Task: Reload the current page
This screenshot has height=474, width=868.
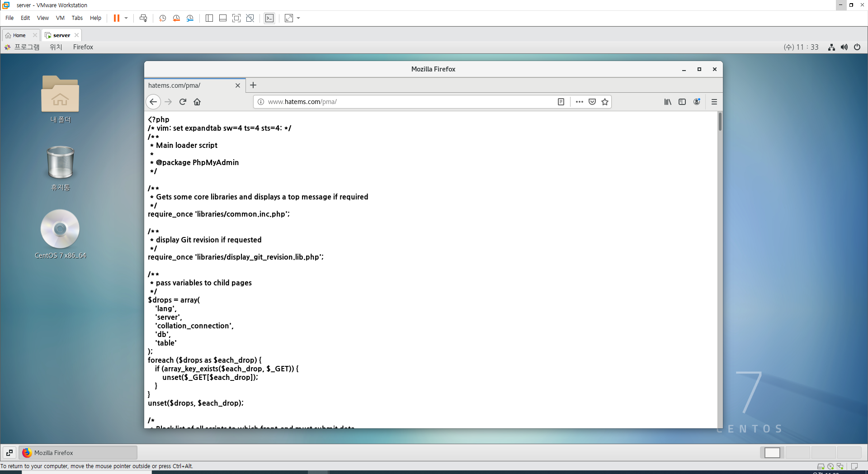Action: pos(183,102)
